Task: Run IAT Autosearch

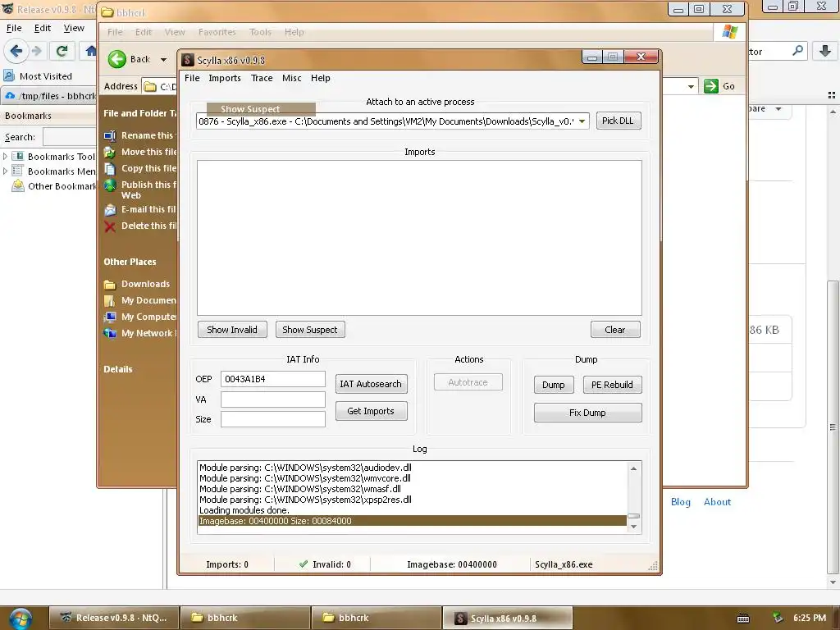Action: (371, 384)
